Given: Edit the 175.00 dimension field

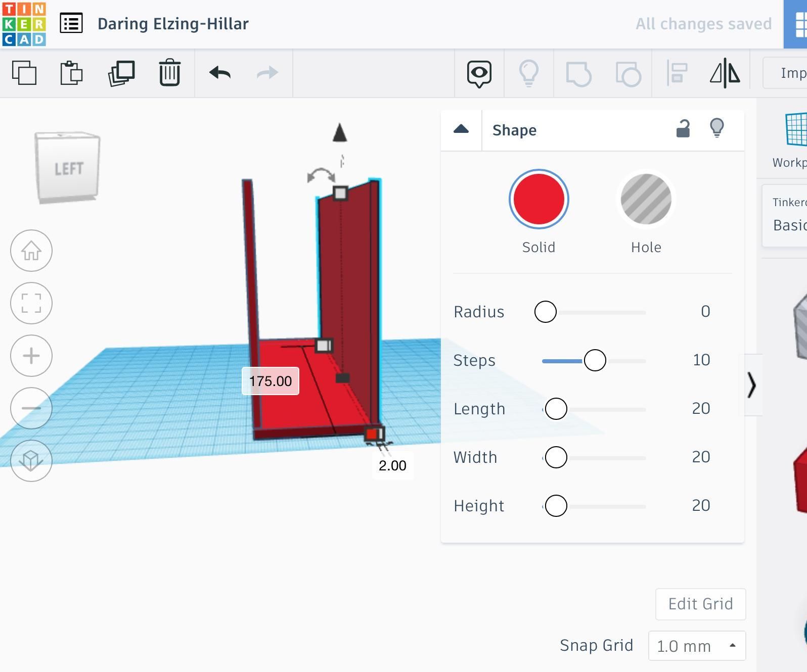Looking at the screenshot, I should (271, 381).
